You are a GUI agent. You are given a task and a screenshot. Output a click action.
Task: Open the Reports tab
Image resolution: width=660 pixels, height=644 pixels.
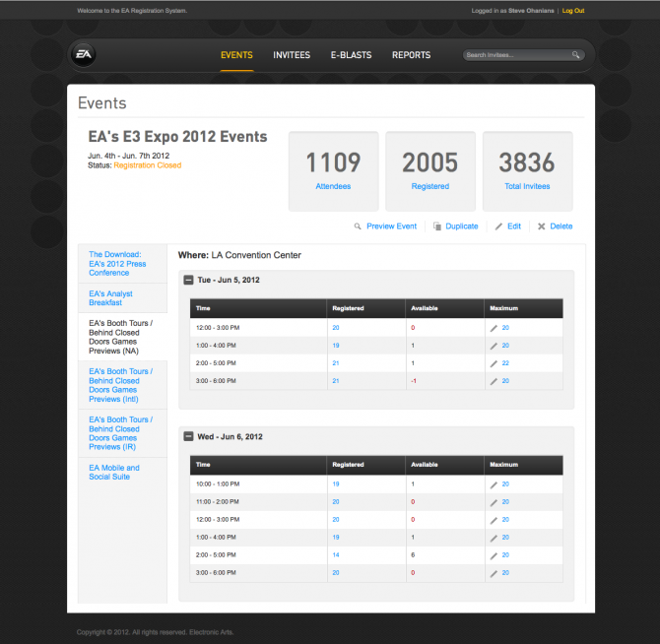click(x=411, y=55)
